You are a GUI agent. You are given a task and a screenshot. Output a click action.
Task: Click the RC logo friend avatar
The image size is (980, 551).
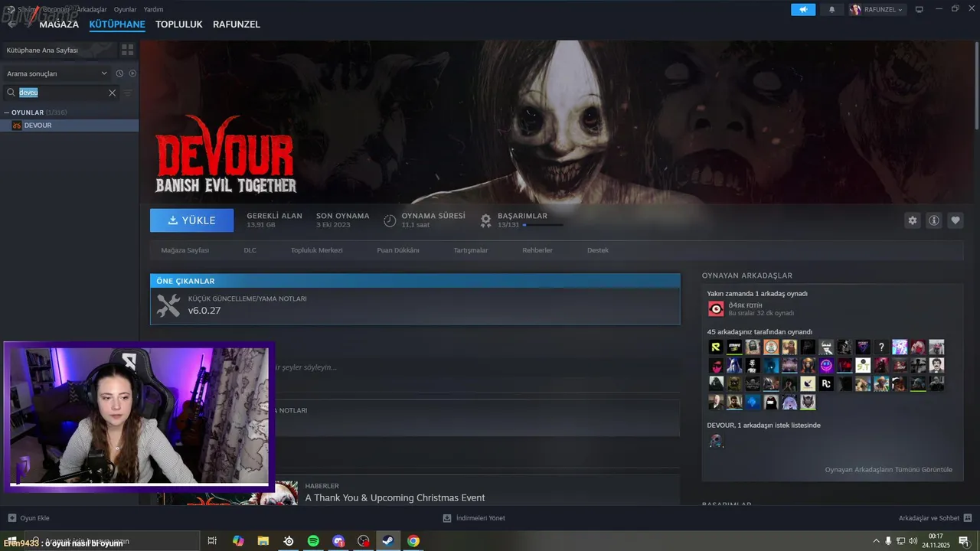(x=826, y=384)
